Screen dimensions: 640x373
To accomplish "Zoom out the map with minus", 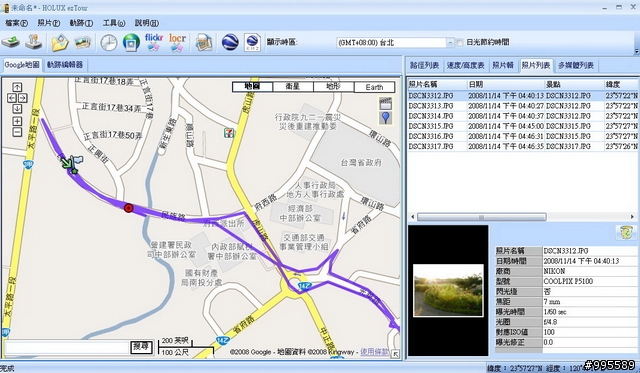I will [17, 132].
